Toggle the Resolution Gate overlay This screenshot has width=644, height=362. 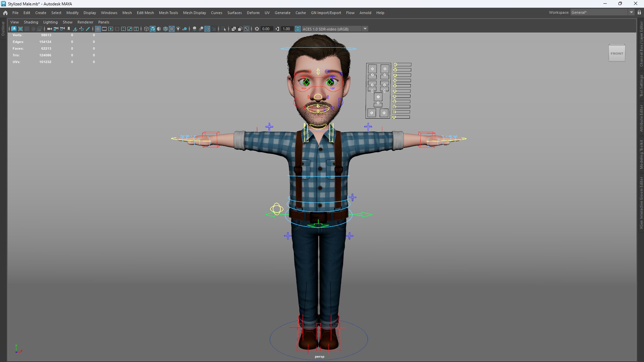click(x=111, y=29)
